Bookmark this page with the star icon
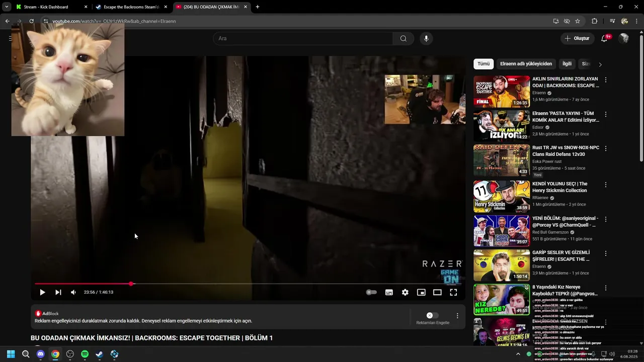Screen dimensions: 644x362 [578, 21]
